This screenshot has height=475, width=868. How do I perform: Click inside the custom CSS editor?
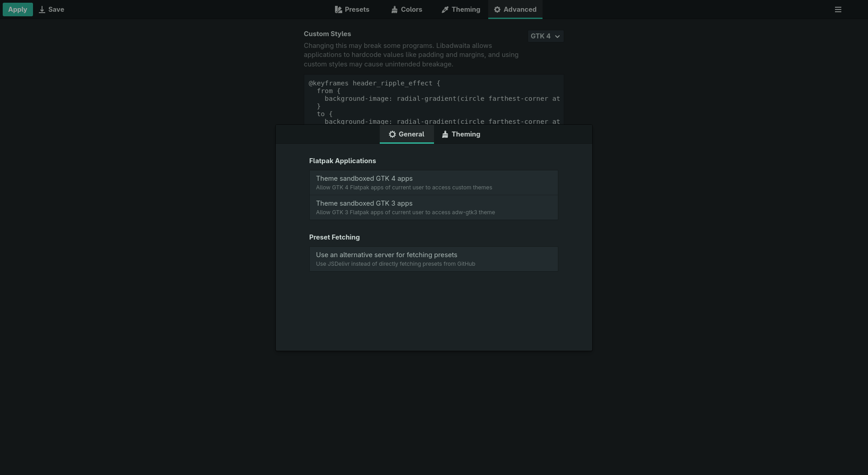[x=434, y=100]
